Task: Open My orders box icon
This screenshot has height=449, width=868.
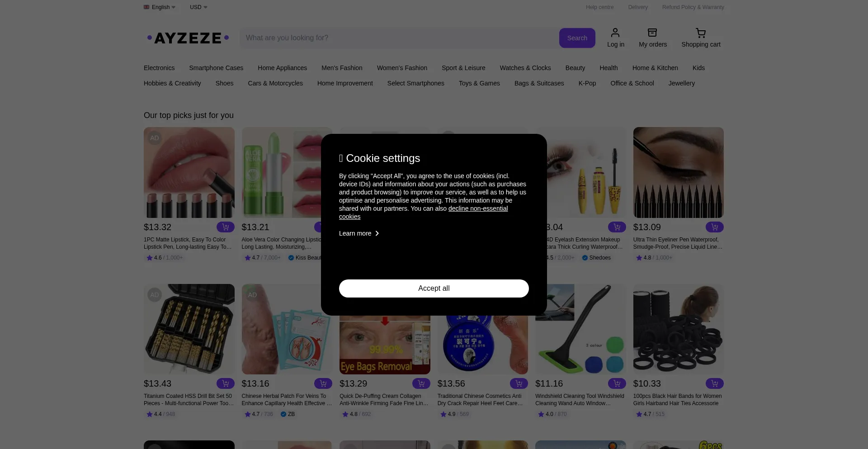Action: [652, 33]
